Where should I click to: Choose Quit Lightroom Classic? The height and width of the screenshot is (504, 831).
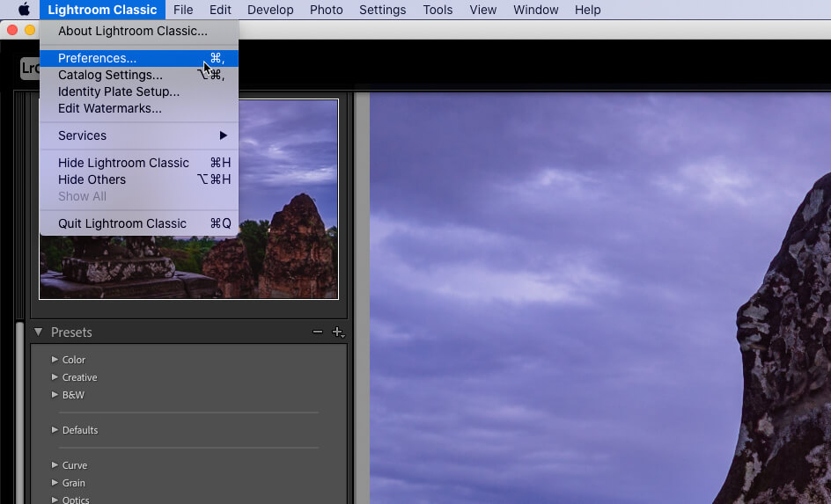pyautogui.click(x=122, y=223)
